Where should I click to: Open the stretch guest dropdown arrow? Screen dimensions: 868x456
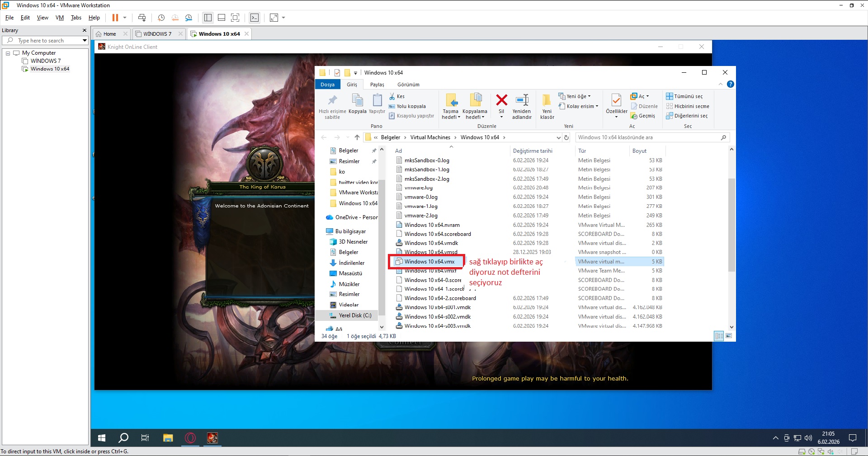pyautogui.click(x=283, y=18)
